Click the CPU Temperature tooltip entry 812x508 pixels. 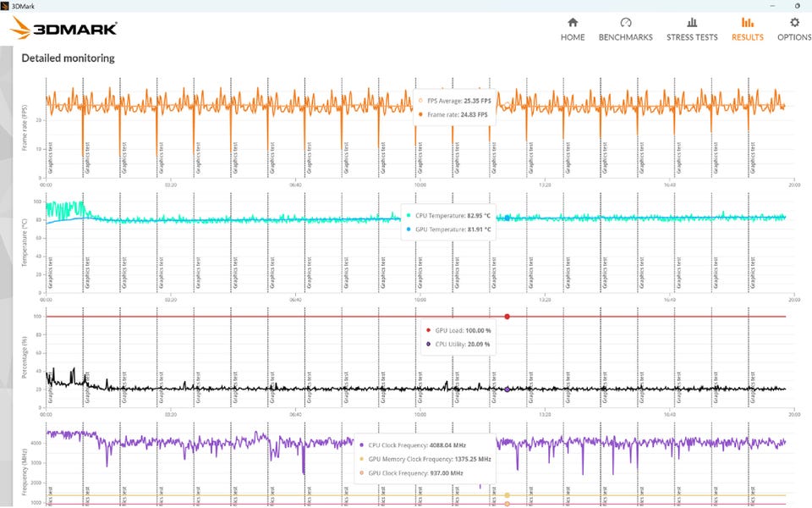coord(448,216)
